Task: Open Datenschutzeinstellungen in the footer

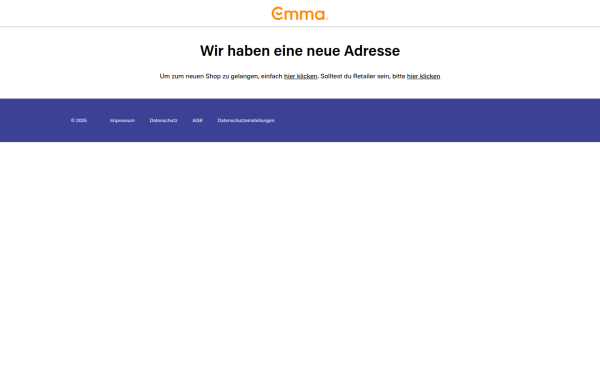Action: (x=246, y=120)
